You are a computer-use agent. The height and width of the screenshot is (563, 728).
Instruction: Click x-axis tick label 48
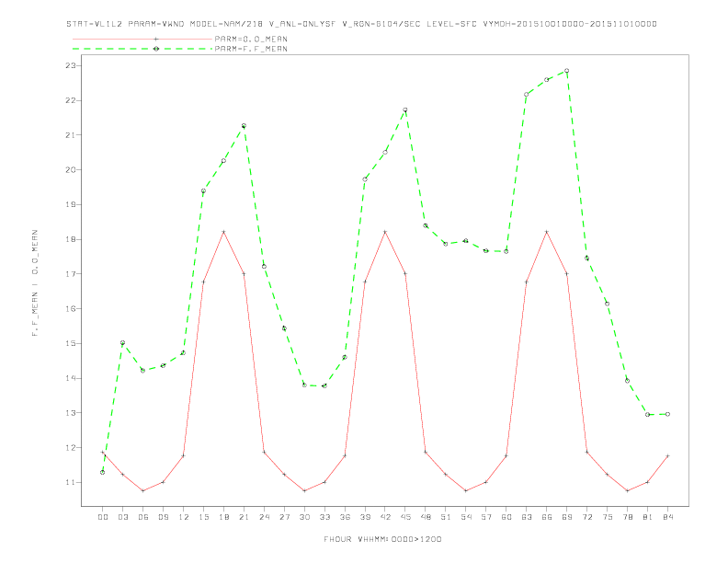tap(426, 517)
